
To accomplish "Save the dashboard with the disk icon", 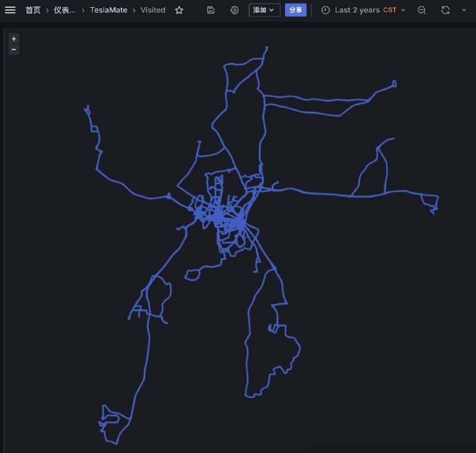I will coord(211,10).
